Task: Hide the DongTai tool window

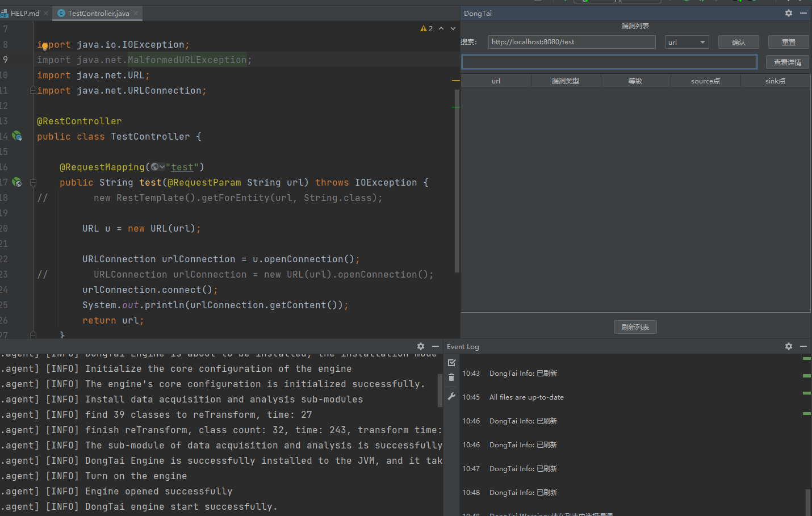Action: tap(803, 13)
